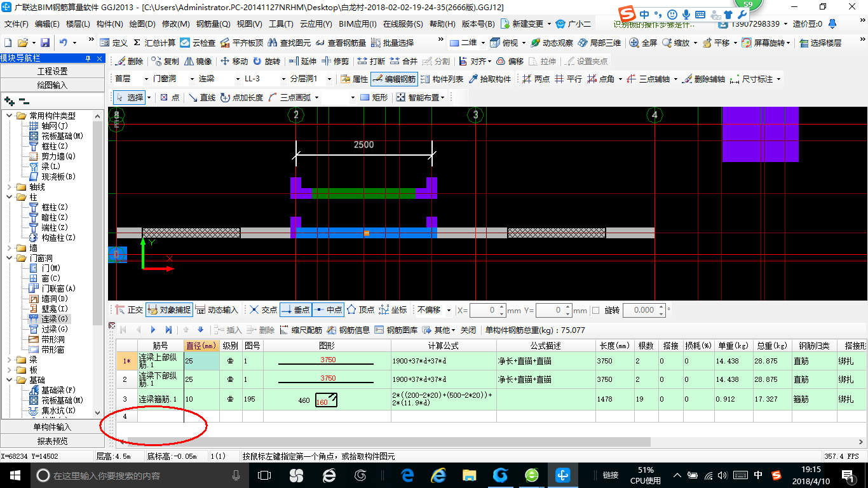The width and height of the screenshot is (868, 488).
Task: Open 钢筋图库 rebar library
Action: pyautogui.click(x=396, y=330)
